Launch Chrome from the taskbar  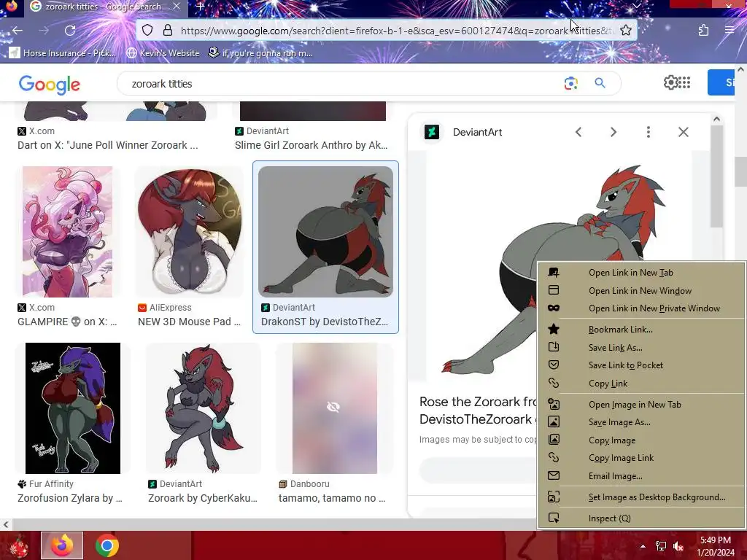pyautogui.click(x=107, y=545)
